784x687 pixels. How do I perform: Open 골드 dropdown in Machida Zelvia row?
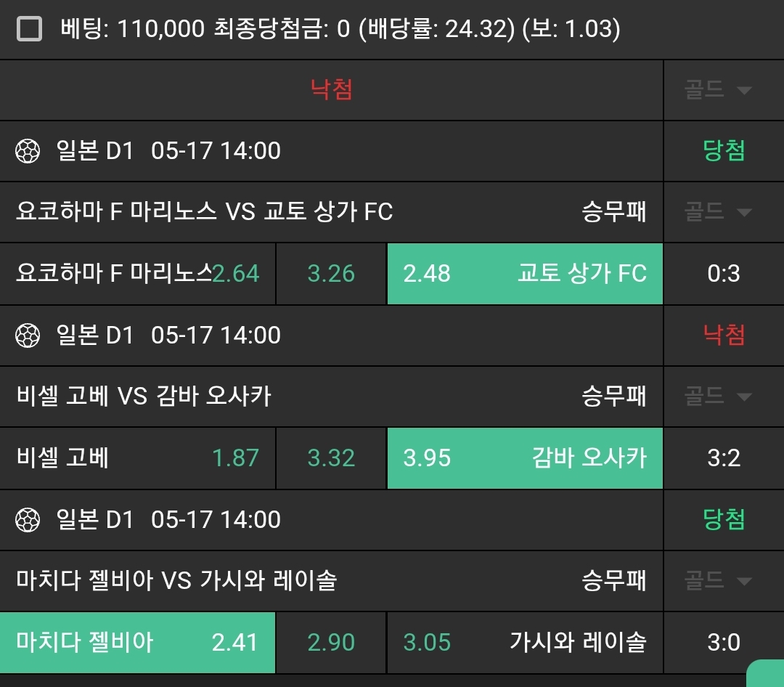(x=717, y=581)
